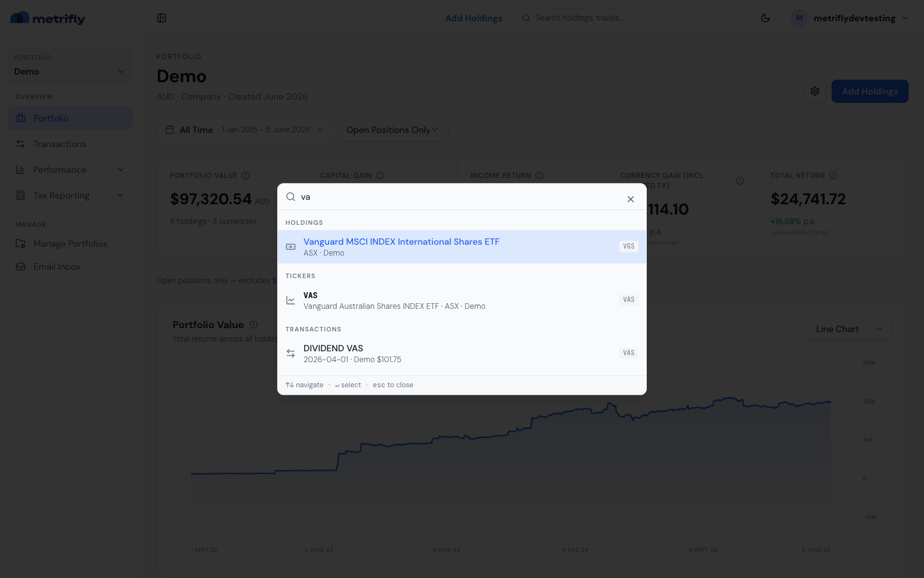The width and height of the screenshot is (924, 578).
Task: Open Manage Portfolios in the sidebar
Action: (70, 243)
